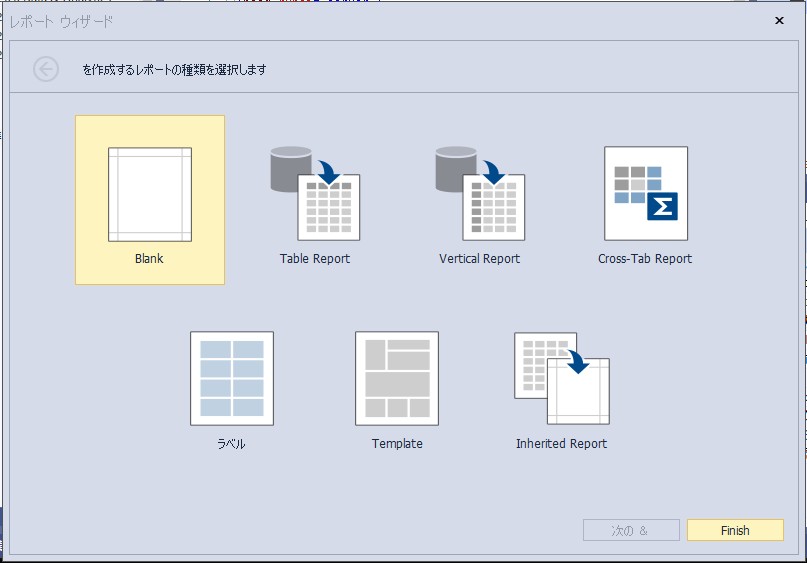
Task: Click the "Vertical Report" caption
Action: coord(480,259)
